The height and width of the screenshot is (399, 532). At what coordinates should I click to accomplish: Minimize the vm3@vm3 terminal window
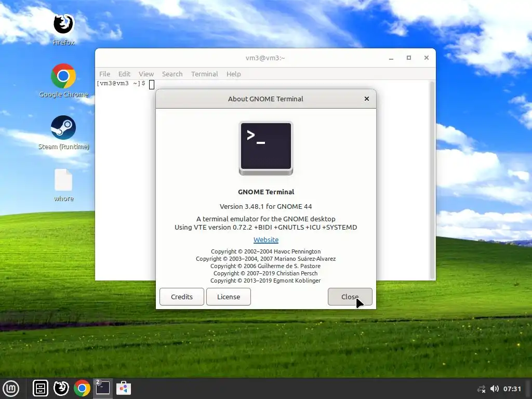pyautogui.click(x=391, y=58)
